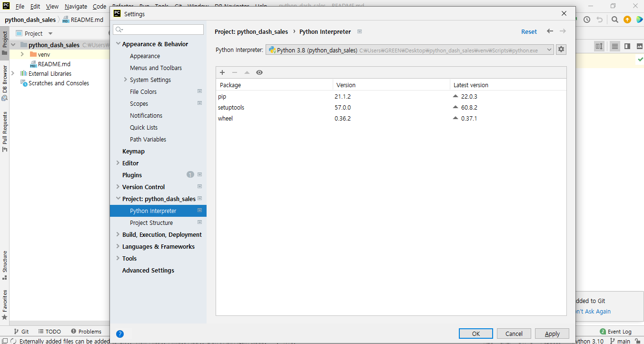This screenshot has height=344, width=644.
Task: Click the main Git branch in status bar
Action: pyautogui.click(x=620, y=341)
